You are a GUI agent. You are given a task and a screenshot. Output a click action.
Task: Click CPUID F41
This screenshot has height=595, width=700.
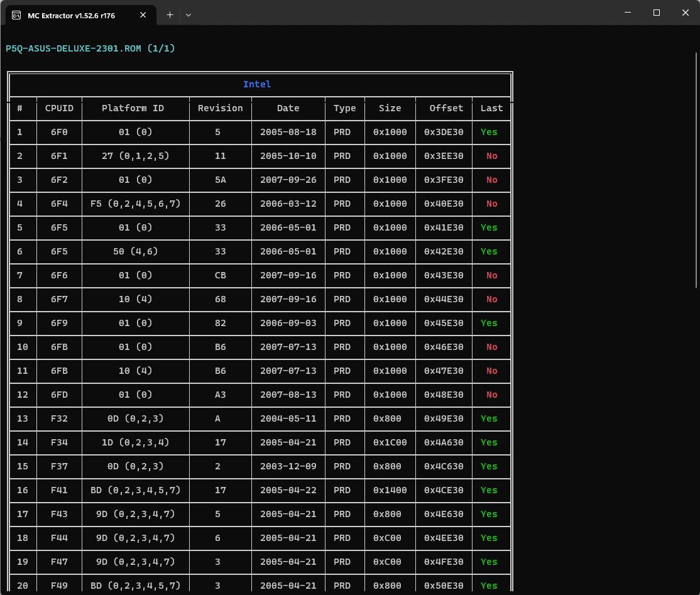59,490
